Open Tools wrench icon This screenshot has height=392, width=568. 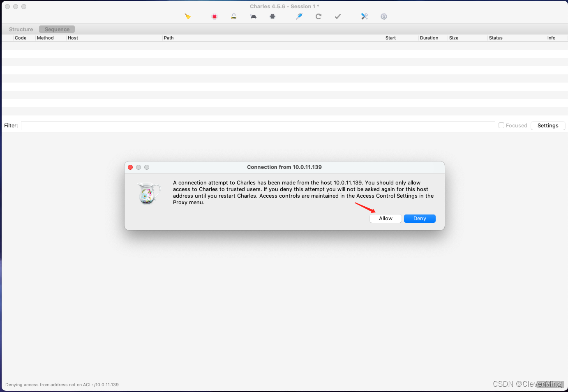[x=365, y=16]
